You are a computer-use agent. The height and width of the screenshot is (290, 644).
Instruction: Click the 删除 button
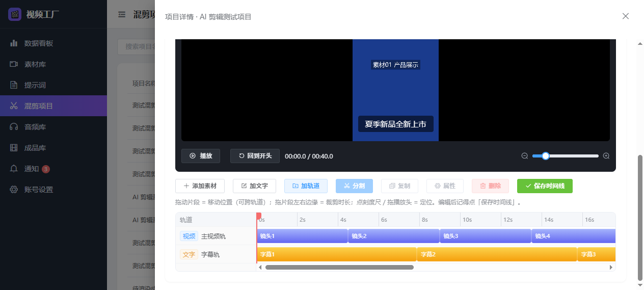click(x=490, y=186)
